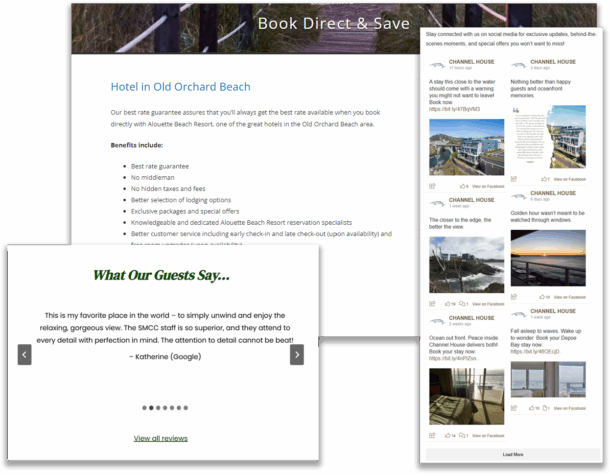Click logo beside 'closer to the edge' post
Viewport: 610px width, 474px height.
pyautogui.click(x=437, y=203)
